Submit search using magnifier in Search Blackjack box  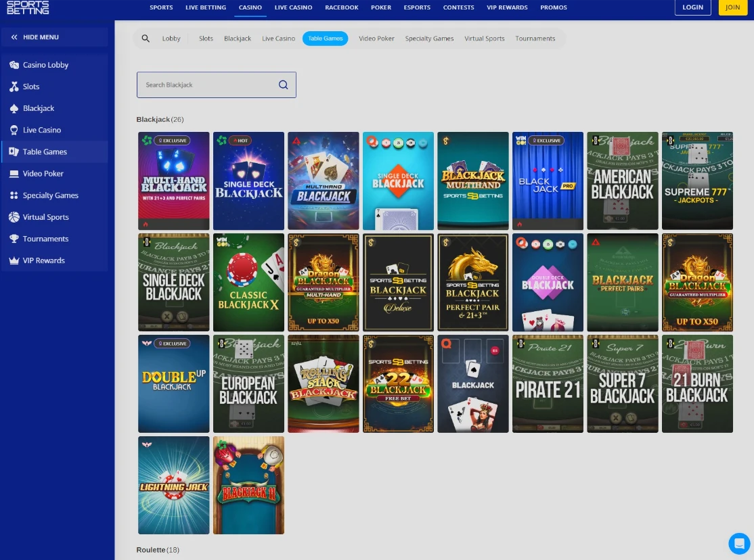coord(283,85)
